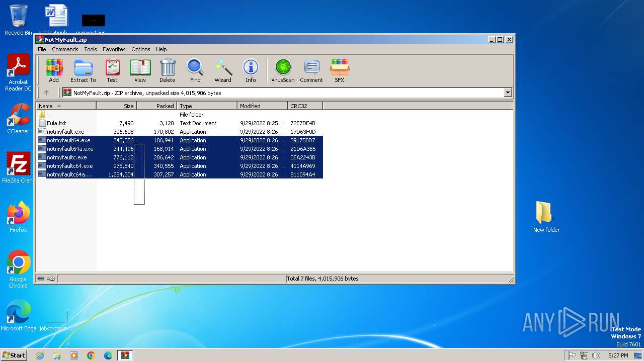Viewport: 644px width, 362px height.
Task: Open the Commands menu
Action: (65, 49)
